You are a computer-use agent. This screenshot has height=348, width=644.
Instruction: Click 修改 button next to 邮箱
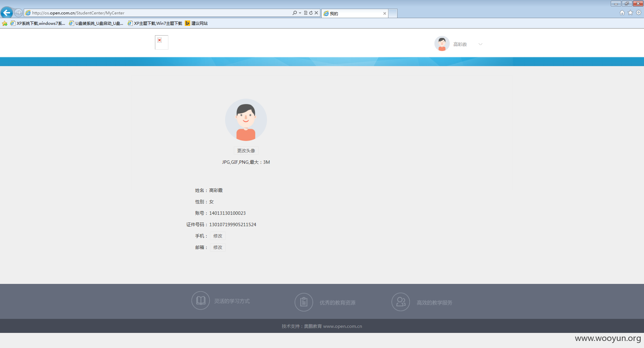(218, 247)
